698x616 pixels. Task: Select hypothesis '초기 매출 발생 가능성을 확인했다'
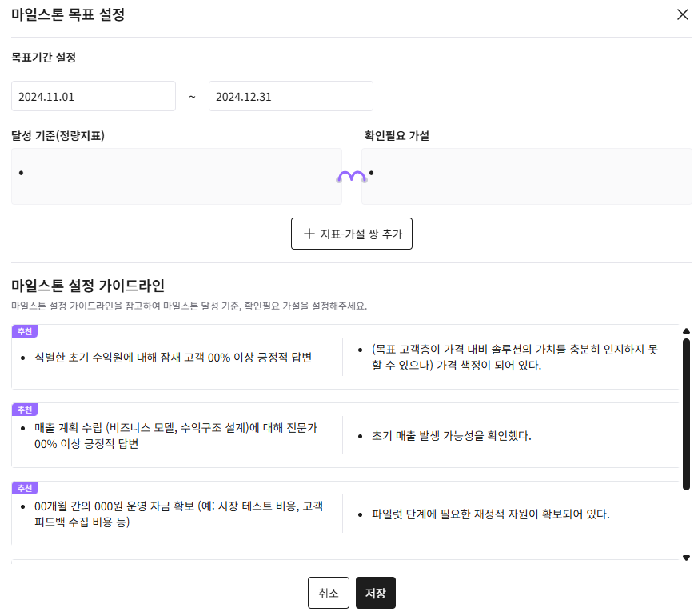452,436
